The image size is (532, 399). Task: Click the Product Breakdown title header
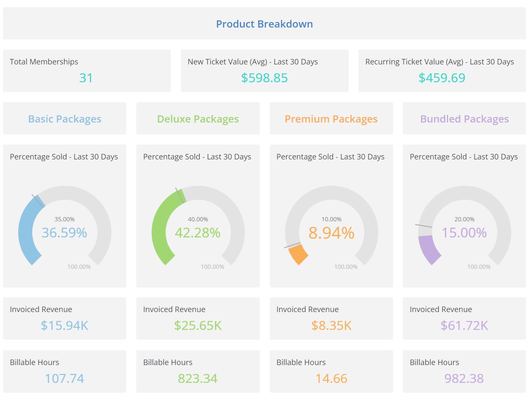point(264,24)
